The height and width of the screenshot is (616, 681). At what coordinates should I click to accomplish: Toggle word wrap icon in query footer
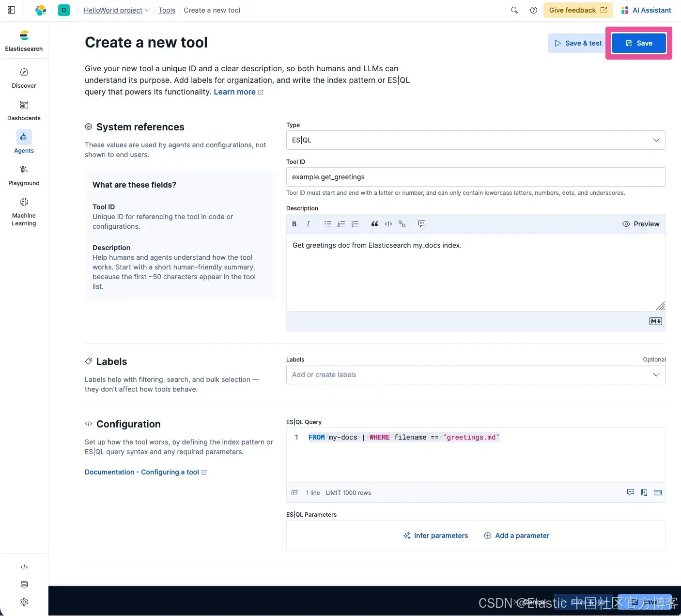click(x=294, y=492)
